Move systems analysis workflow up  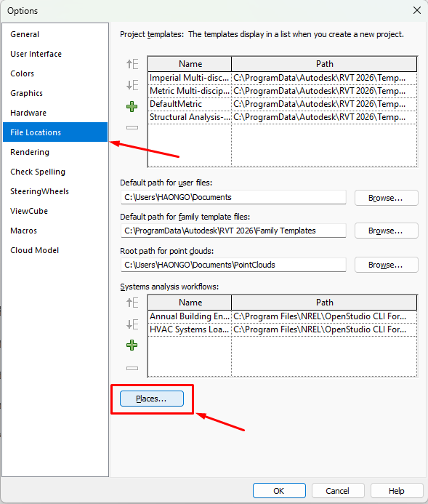click(132, 303)
